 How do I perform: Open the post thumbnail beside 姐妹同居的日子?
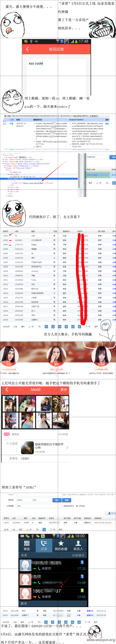[27, 447]
